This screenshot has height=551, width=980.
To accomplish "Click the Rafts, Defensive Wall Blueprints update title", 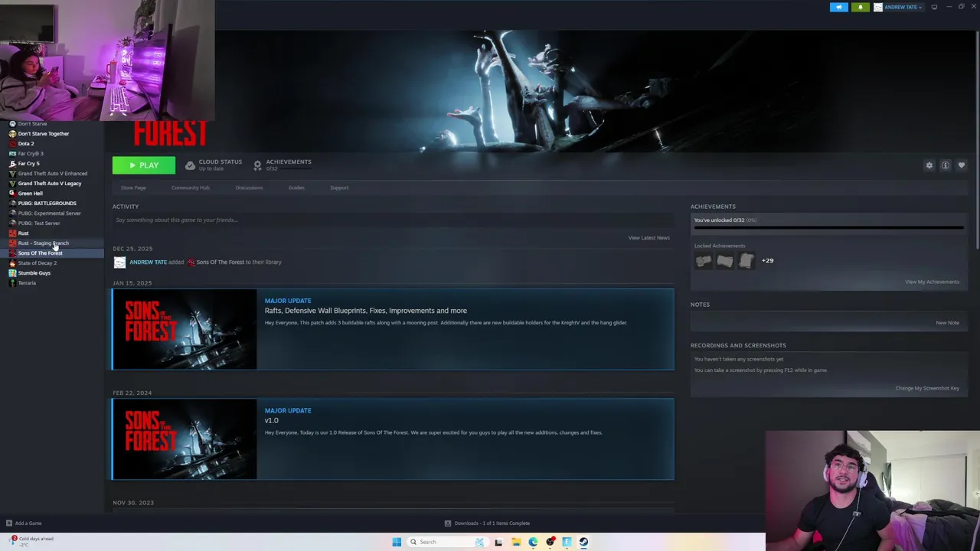I will (365, 311).
